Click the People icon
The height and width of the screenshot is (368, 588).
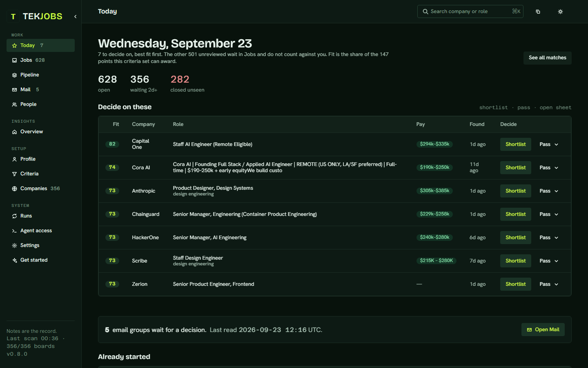tap(14, 104)
